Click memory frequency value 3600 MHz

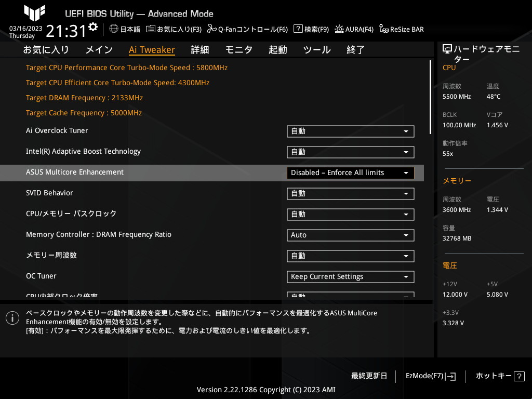pos(457,210)
